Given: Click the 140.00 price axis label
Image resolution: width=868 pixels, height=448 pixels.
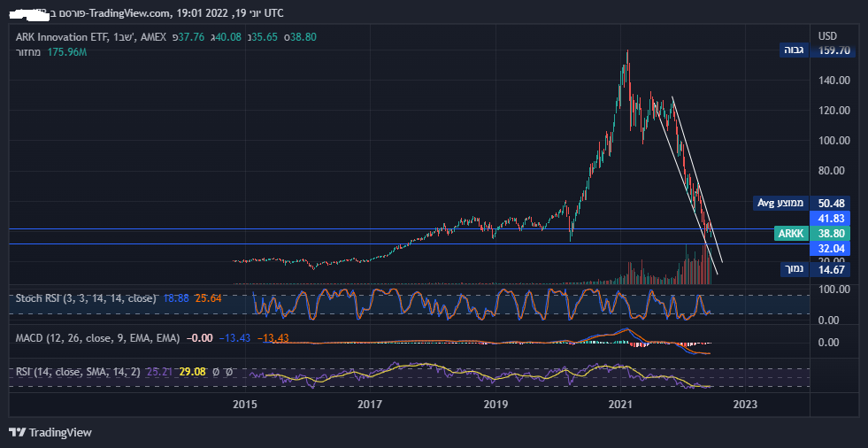Looking at the screenshot, I should point(833,81).
